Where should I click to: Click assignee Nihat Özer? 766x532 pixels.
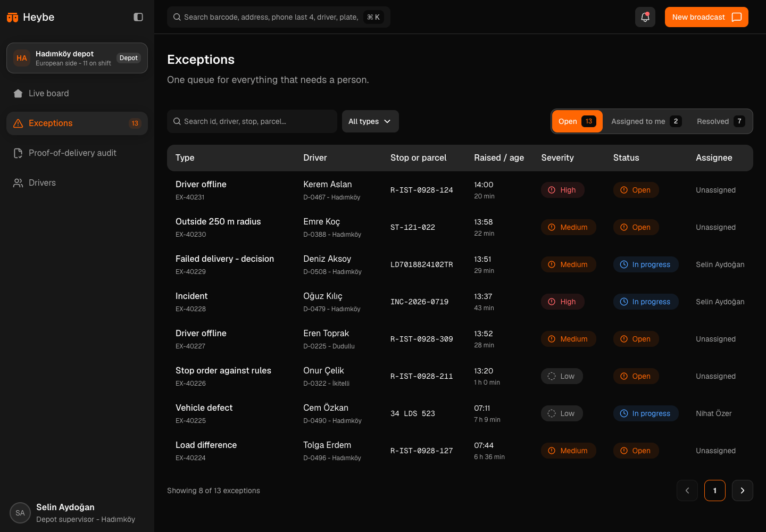pos(714,413)
